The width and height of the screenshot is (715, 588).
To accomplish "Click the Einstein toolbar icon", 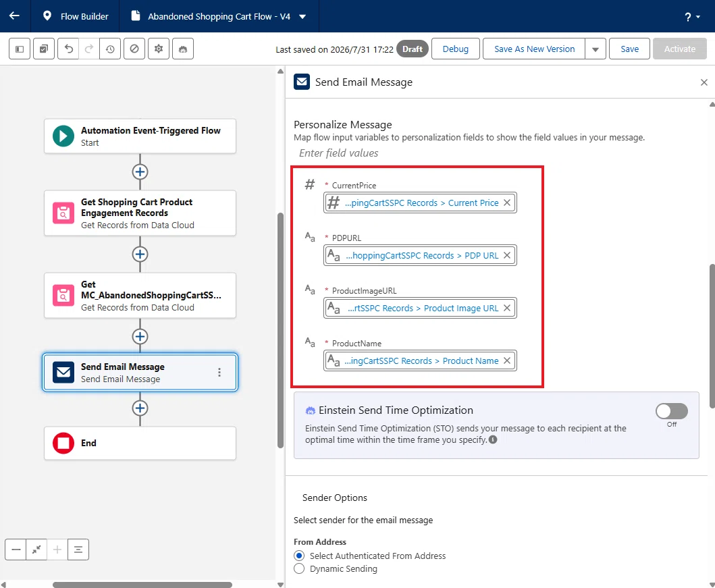I will click(x=183, y=49).
